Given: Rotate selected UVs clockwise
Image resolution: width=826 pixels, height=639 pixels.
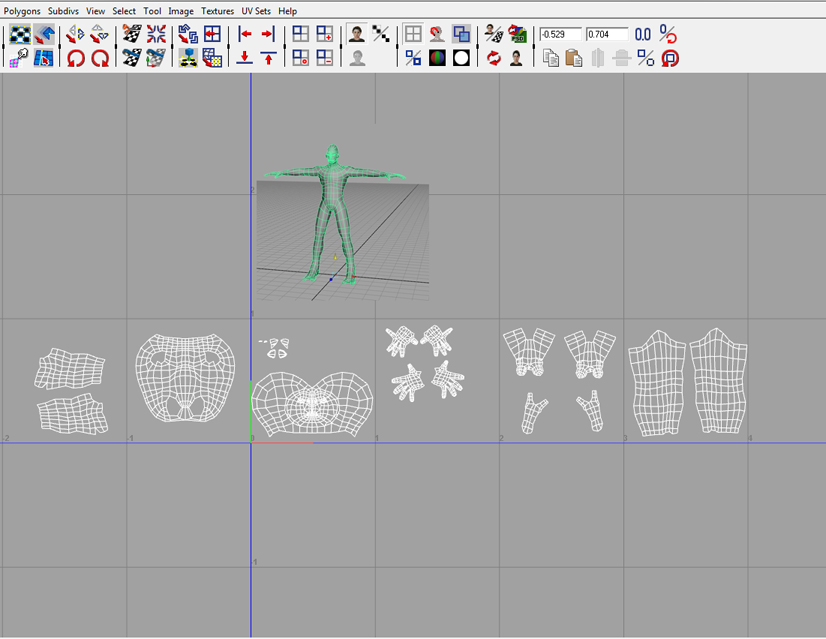Looking at the screenshot, I should click(x=97, y=58).
